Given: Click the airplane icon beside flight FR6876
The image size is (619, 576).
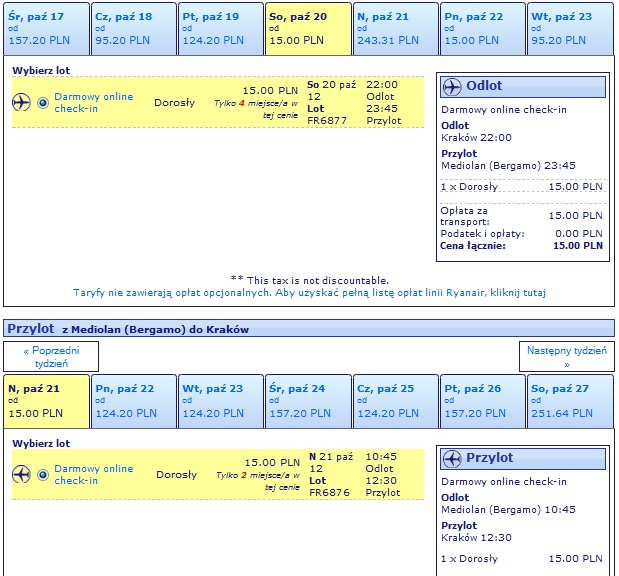Looking at the screenshot, I should (x=21, y=474).
